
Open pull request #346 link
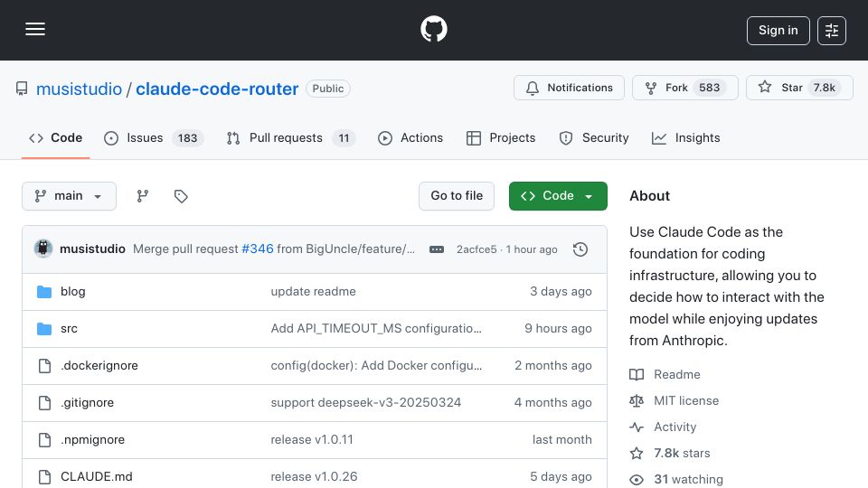pyautogui.click(x=258, y=249)
